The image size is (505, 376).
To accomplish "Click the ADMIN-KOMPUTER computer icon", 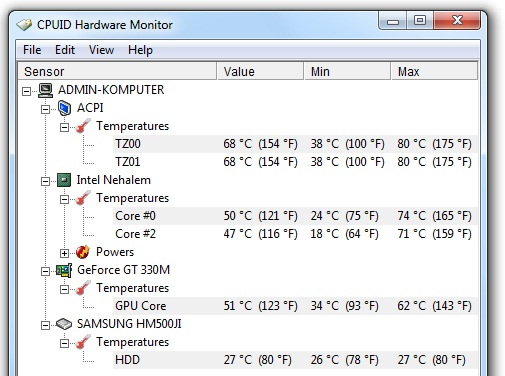I will click(45, 90).
